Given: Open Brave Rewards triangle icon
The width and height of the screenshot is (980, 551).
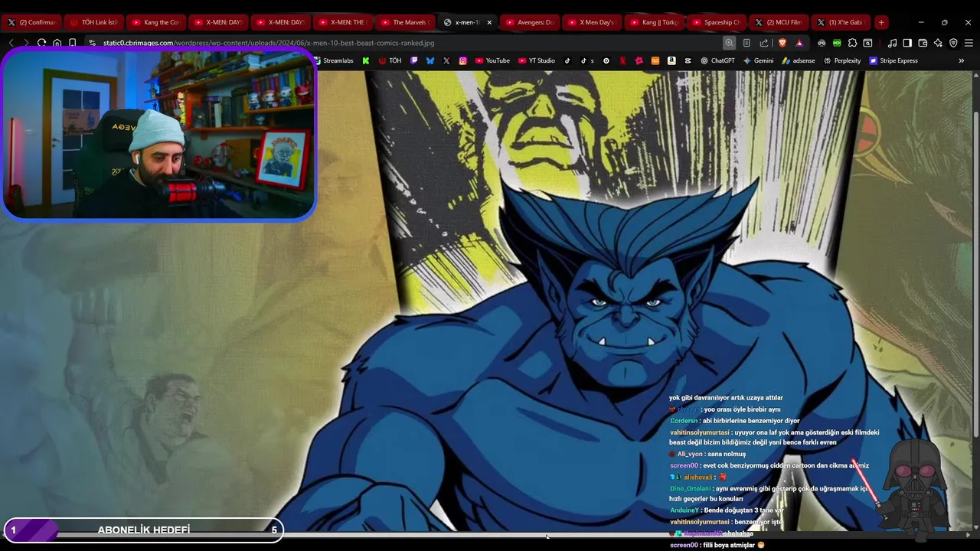Looking at the screenshot, I should click(x=799, y=43).
